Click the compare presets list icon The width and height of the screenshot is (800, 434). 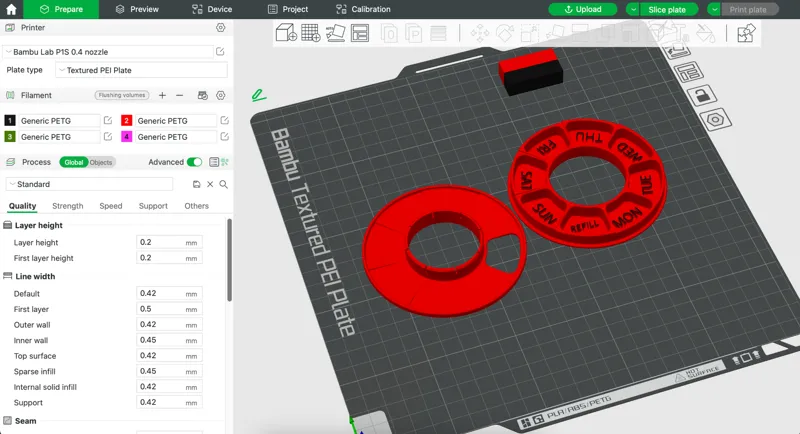[x=214, y=162]
